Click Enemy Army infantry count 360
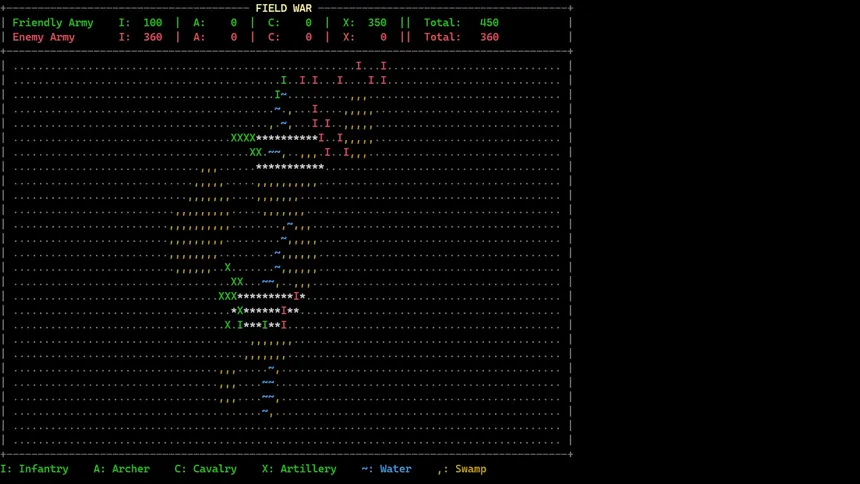 pyautogui.click(x=152, y=37)
